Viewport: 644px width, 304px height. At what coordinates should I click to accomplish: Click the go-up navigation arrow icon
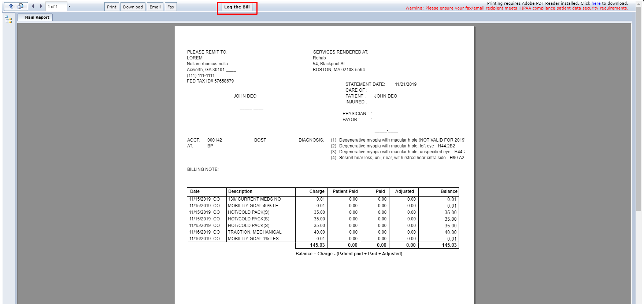[11, 6]
